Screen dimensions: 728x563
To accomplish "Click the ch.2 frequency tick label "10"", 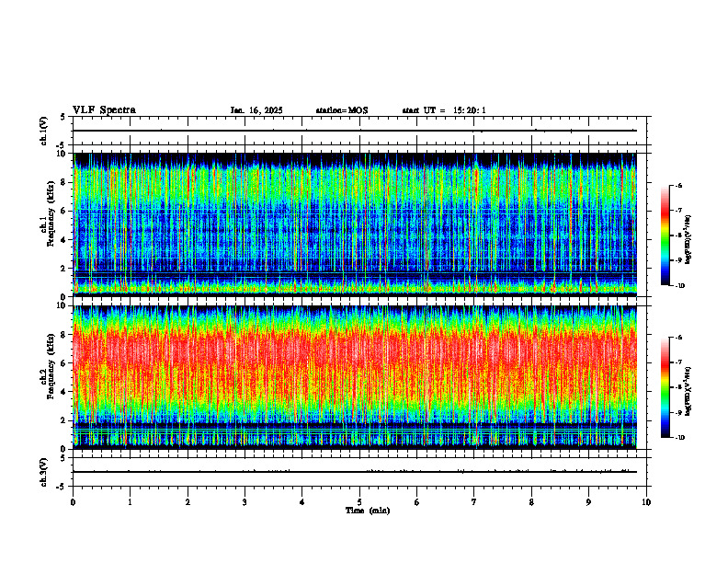I will 63,306.
